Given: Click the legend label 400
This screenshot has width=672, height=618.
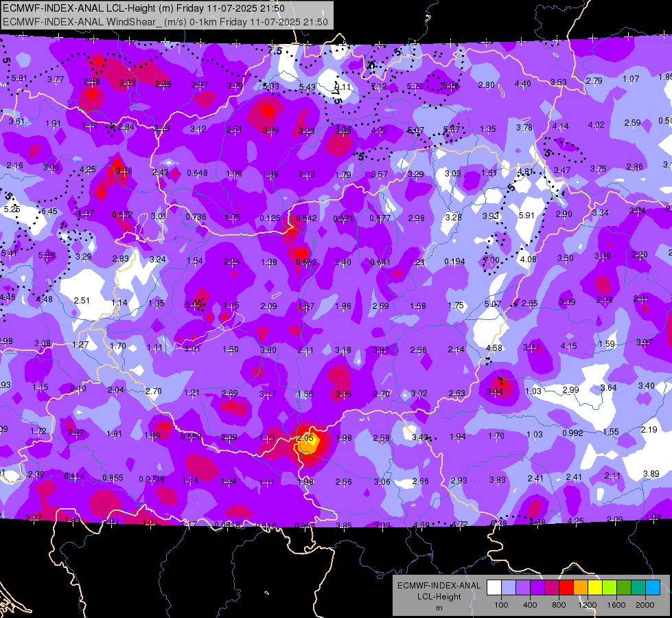Looking at the screenshot, I should [530, 605].
